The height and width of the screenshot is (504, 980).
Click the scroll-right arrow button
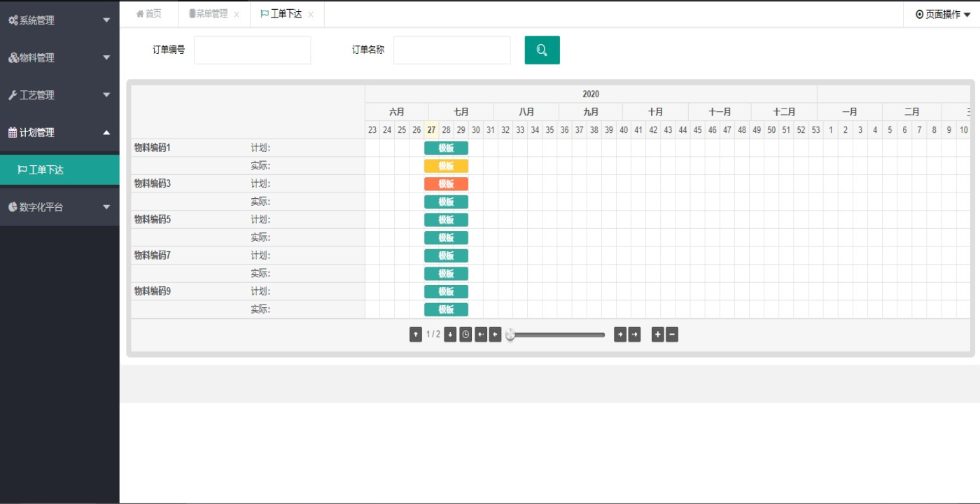(620, 335)
